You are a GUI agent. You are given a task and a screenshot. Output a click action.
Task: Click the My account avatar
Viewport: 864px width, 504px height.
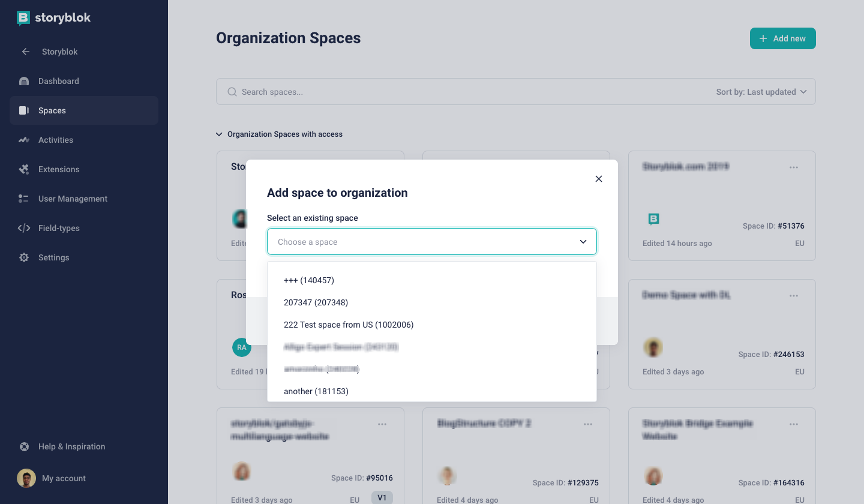(x=26, y=478)
